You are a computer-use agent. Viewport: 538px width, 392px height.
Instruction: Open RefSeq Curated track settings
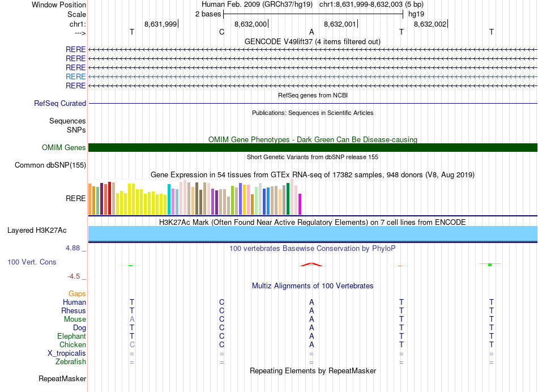click(x=59, y=103)
